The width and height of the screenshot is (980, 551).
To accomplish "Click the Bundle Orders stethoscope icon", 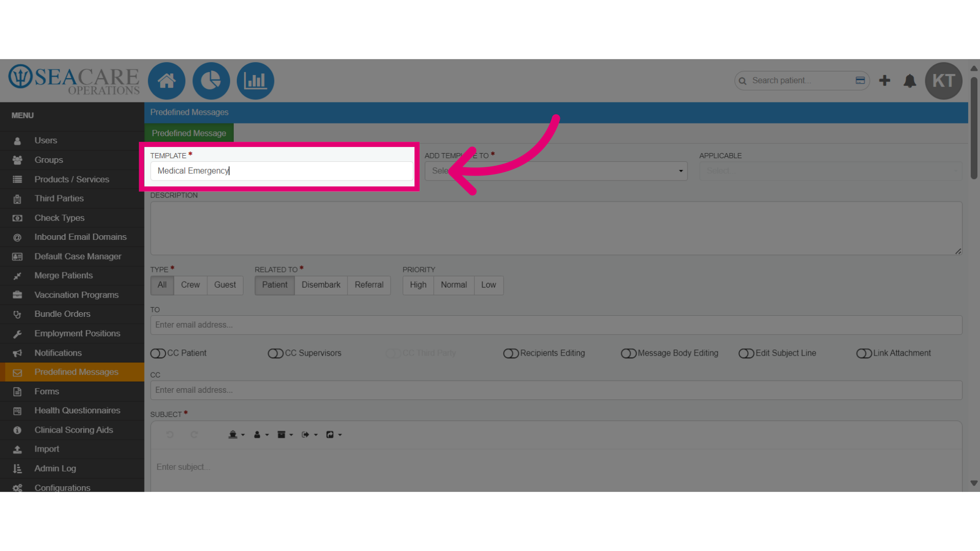I will pyautogui.click(x=17, y=315).
